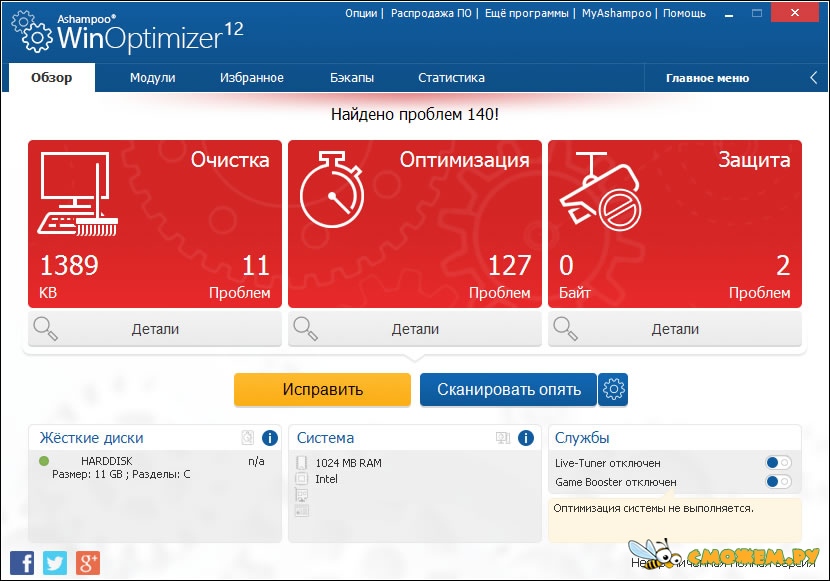830x581 pixels.
Task: Open the Опции menu
Action: pos(361,13)
